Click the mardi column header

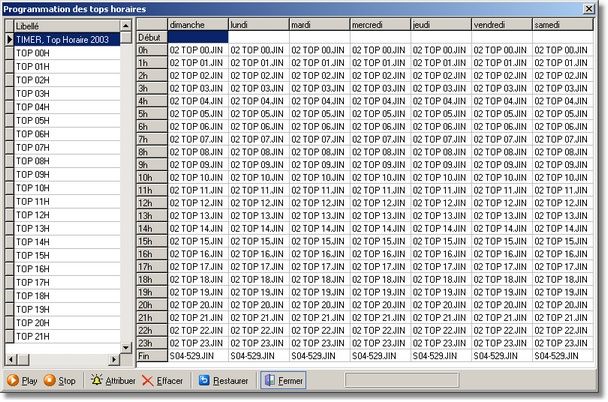tap(320, 24)
